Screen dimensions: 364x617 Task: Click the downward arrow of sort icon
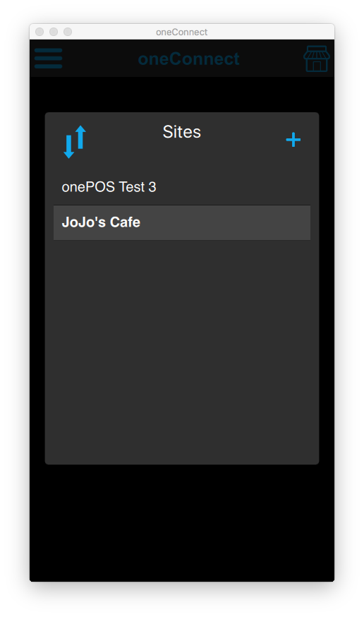click(69, 147)
